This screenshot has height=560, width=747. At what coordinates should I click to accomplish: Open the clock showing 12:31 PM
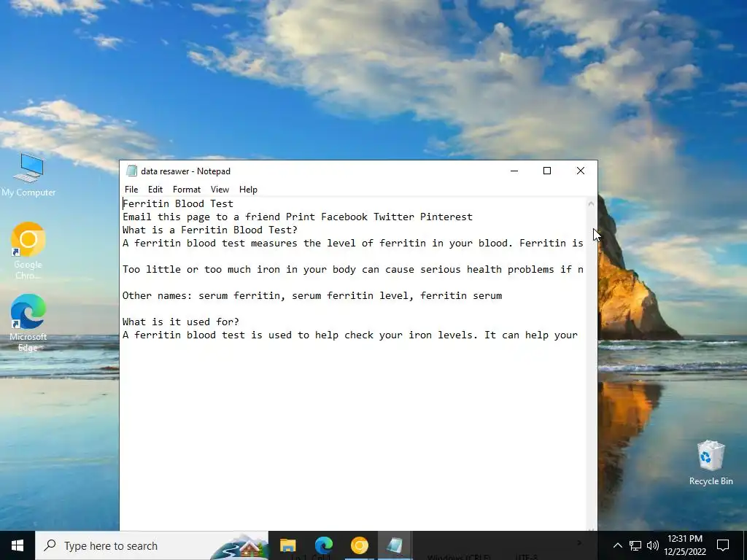685,545
